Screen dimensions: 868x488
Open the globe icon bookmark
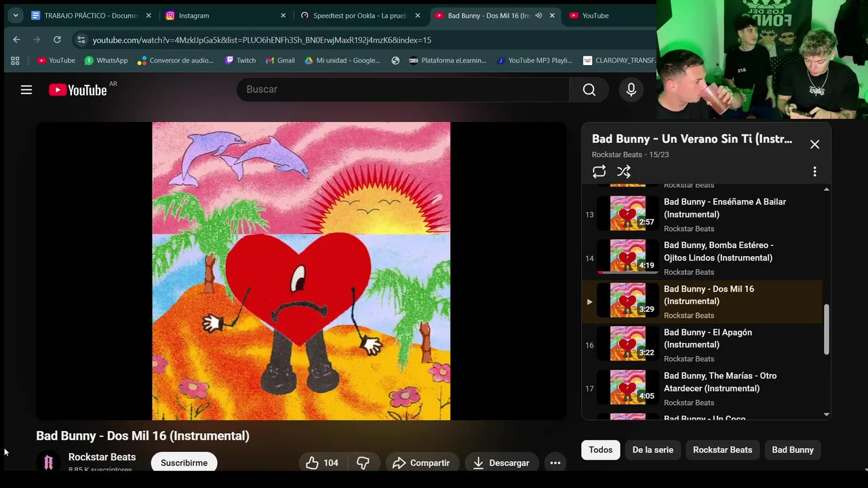395,60
